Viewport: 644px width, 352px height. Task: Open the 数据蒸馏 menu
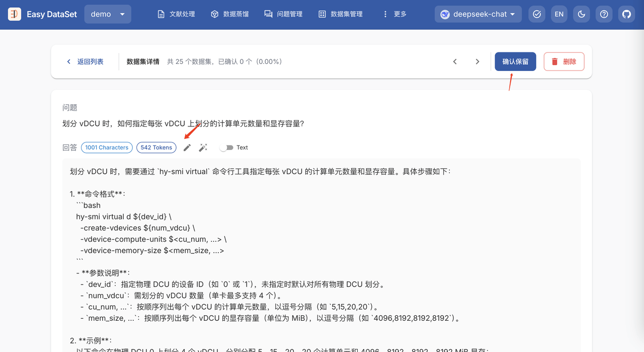(229, 14)
